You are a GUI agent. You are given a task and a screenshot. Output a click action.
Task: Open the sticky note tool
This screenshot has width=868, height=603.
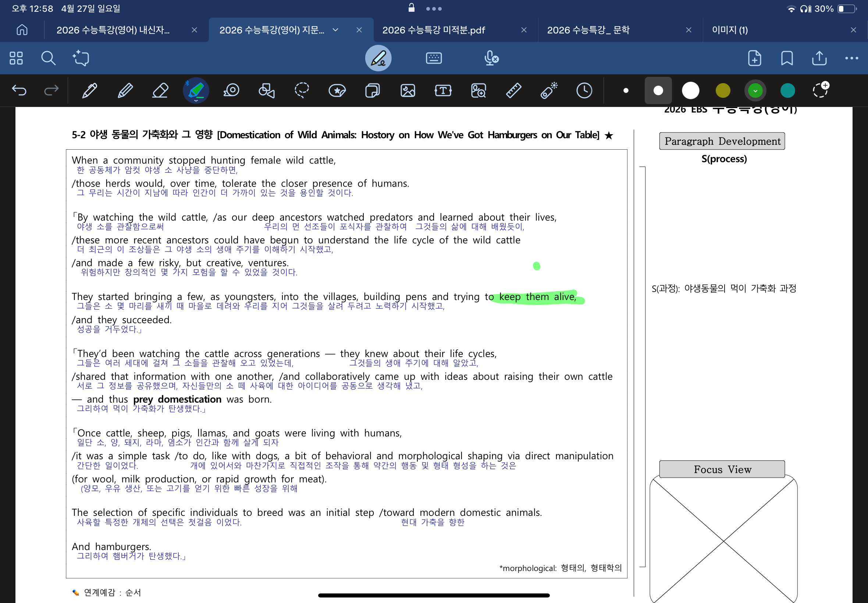click(372, 91)
